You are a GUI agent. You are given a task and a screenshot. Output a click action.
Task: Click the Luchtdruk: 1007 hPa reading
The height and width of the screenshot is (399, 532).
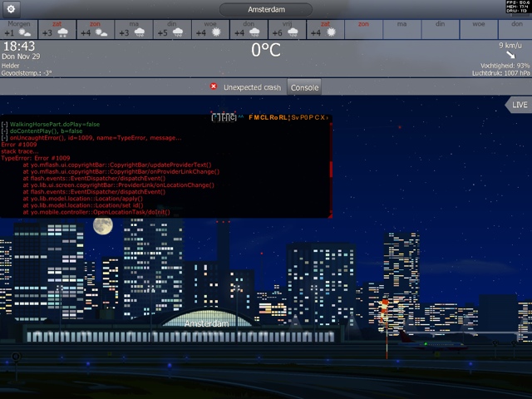(x=500, y=73)
